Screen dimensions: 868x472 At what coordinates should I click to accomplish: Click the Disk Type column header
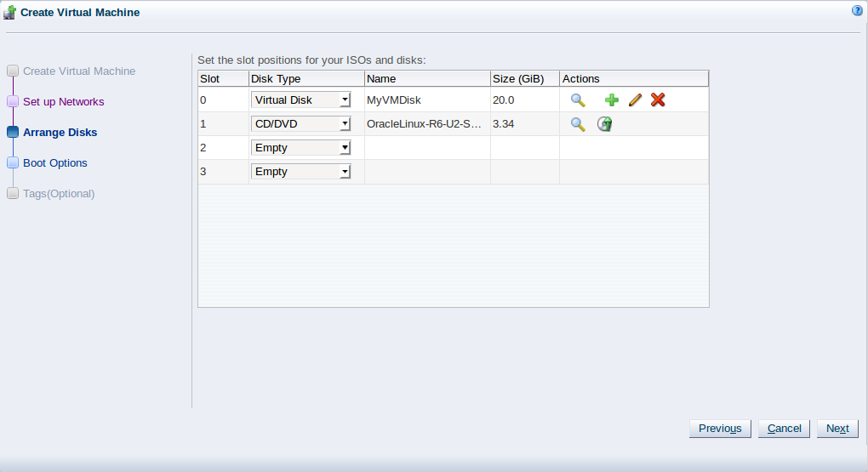(306, 78)
